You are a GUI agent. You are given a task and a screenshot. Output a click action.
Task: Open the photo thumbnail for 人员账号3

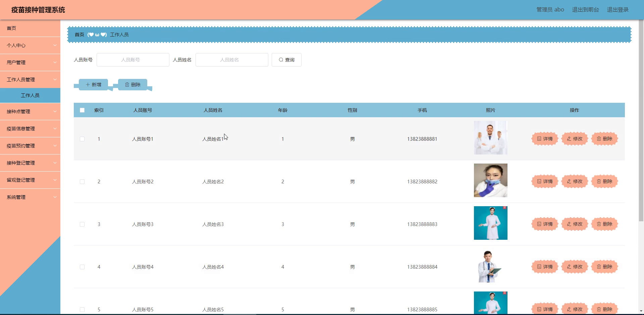pos(490,223)
